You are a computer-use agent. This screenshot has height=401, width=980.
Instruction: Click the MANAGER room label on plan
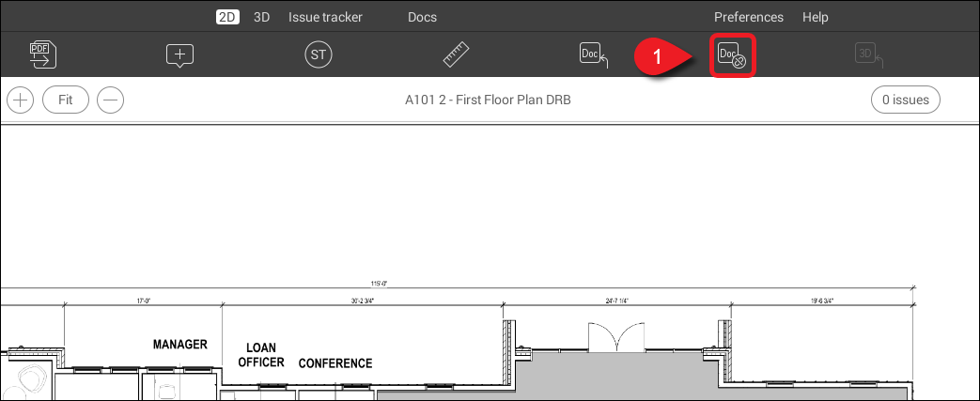point(179,345)
